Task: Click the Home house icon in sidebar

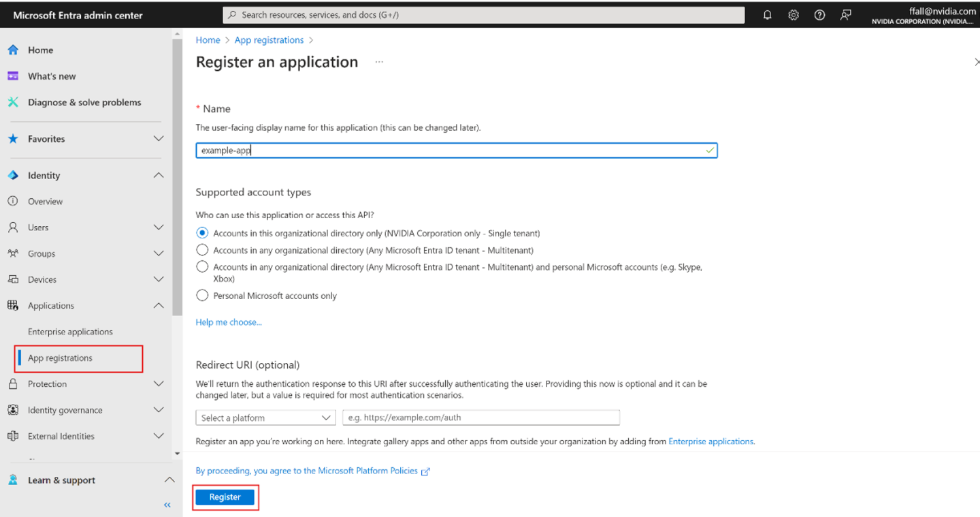Action: coord(13,50)
